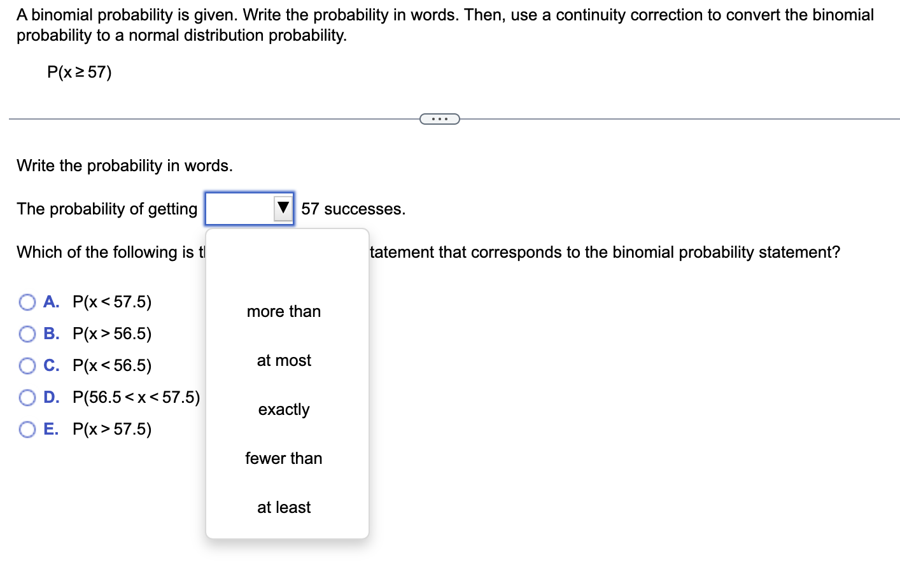900x588 pixels.
Task: Click the highlighted blue dropdown field
Action: coord(248,208)
